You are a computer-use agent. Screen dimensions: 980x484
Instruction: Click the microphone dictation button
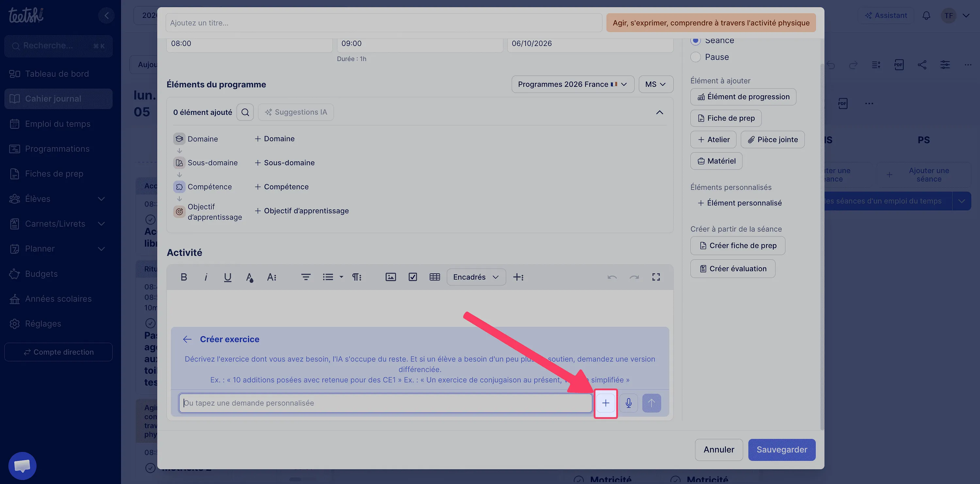coord(629,403)
